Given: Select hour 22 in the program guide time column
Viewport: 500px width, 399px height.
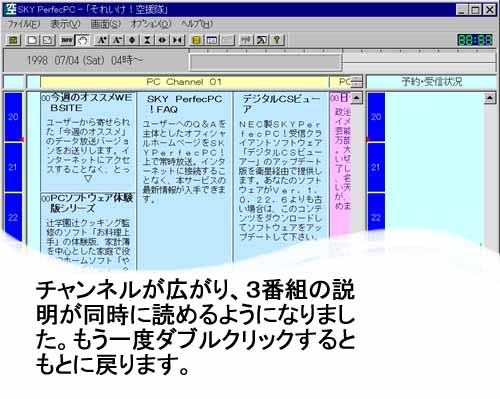Looking at the screenshot, I should [13, 217].
